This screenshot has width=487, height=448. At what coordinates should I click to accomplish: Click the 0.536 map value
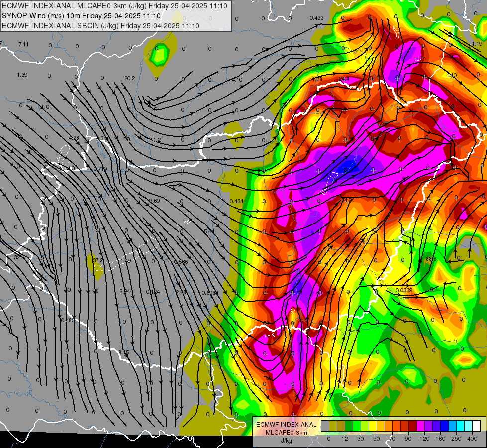coord(181,262)
